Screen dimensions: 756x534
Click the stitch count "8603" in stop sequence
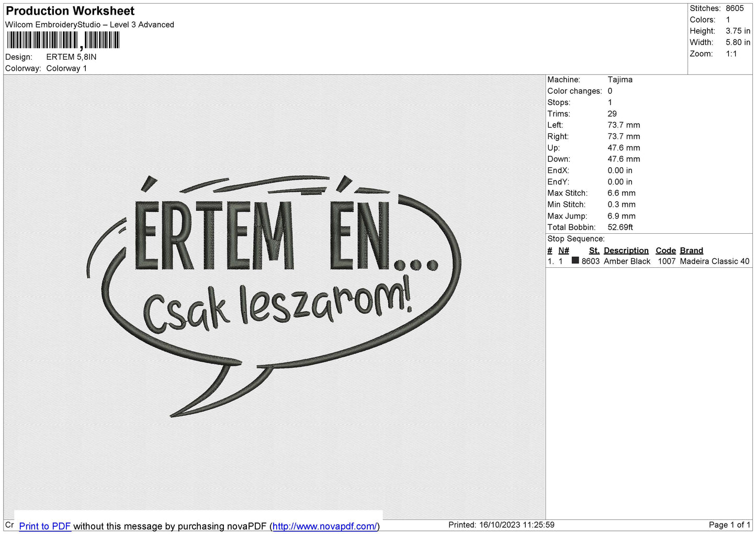pyautogui.click(x=591, y=262)
